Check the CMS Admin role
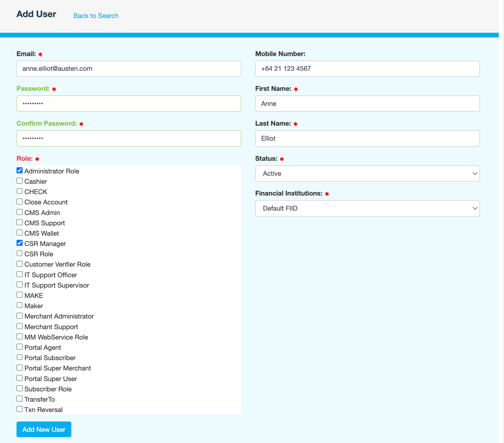Screen dimensions: 504x443 coord(20,212)
